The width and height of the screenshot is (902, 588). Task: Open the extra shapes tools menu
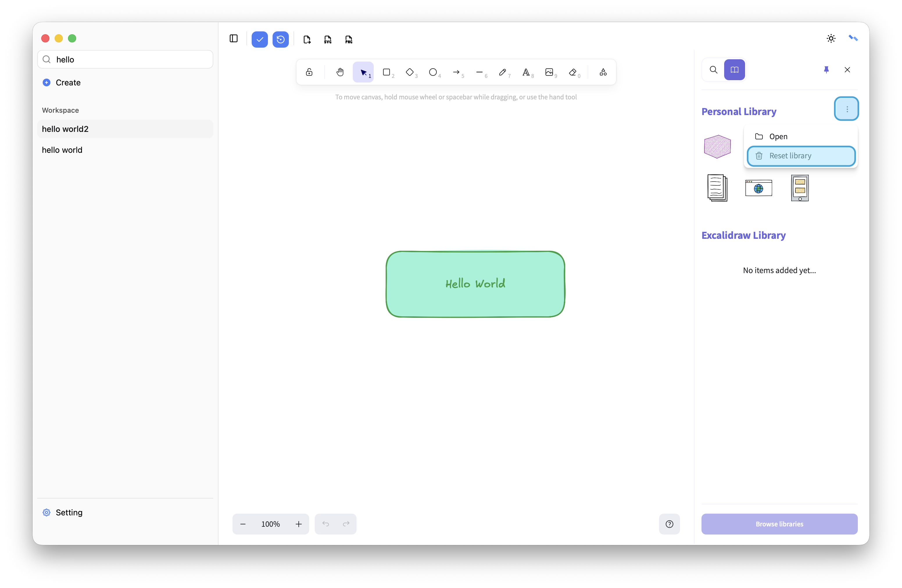pyautogui.click(x=603, y=72)
